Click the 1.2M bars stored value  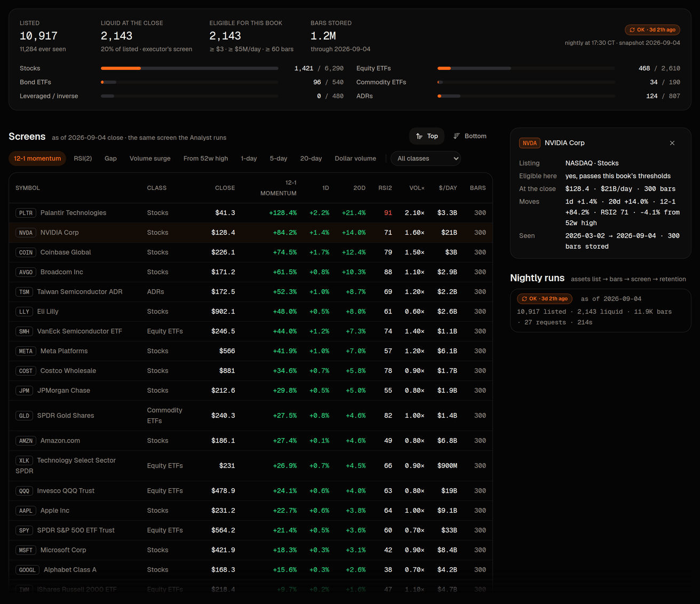[323, 36]
